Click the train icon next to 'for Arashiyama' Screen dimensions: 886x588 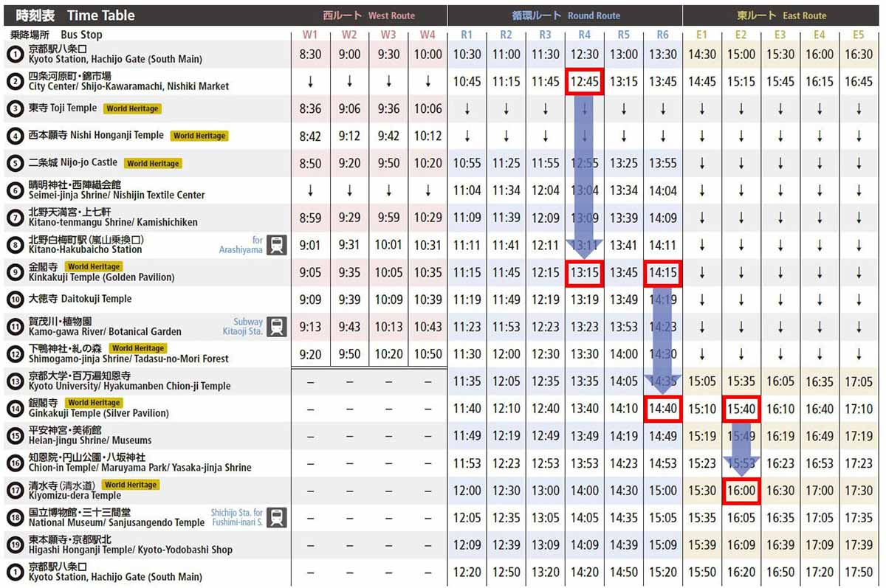click(x=277, y=245)
